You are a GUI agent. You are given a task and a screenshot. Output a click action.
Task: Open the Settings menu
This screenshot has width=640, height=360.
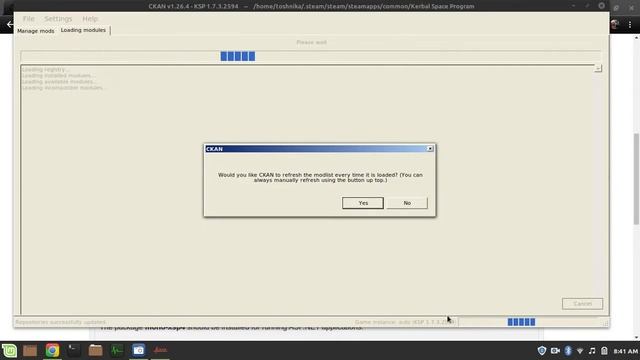(x=58, y=19)
